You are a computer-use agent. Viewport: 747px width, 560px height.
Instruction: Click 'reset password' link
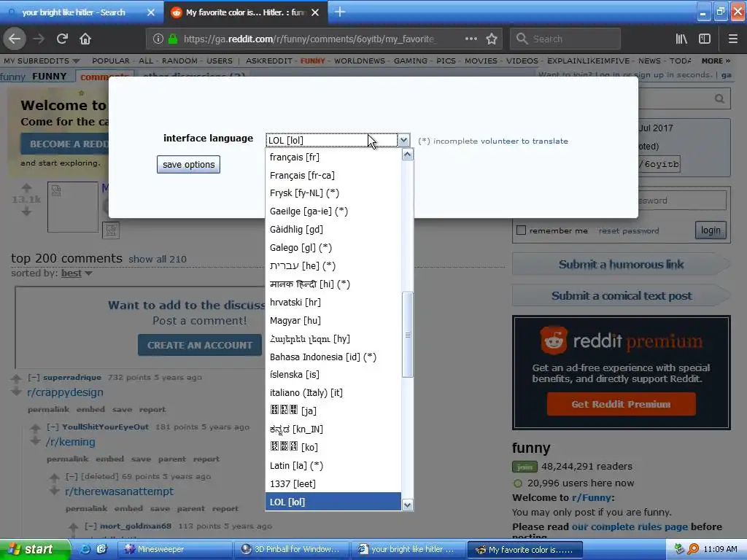point(629,231)
